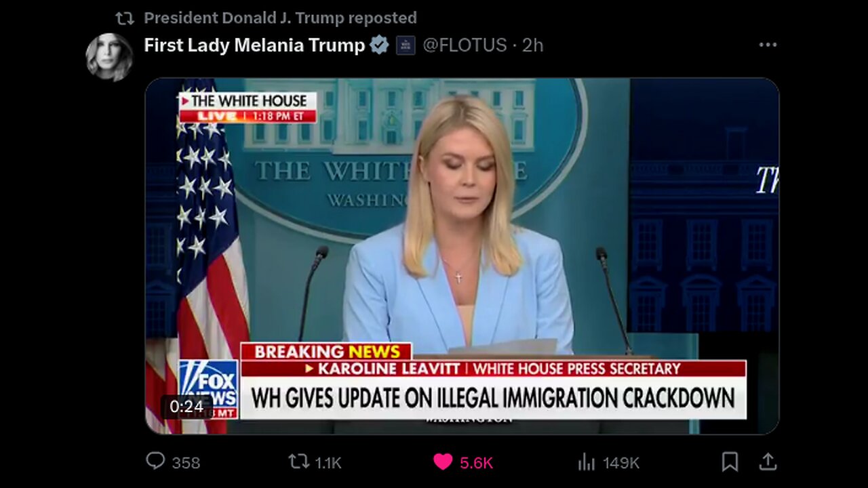Open view analytics bar chart icon
Viewport: 868px width, 488px height.
click(x=586, y=462)
